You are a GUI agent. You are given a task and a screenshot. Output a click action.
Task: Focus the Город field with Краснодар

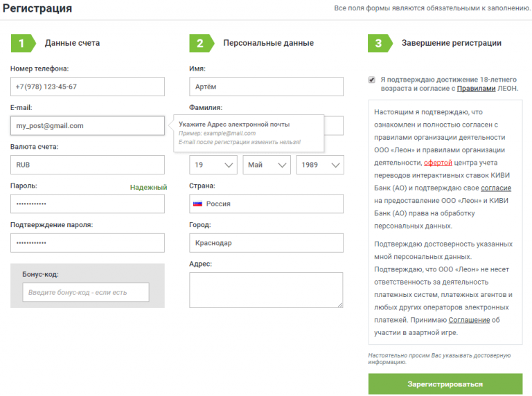(266, 243)
